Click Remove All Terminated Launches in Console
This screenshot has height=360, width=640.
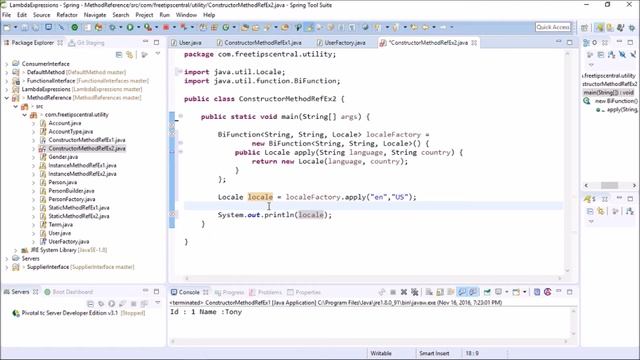[415, 292]
